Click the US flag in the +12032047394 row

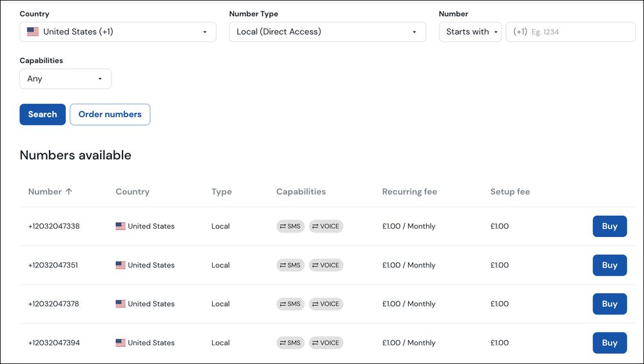tap(121, 343)
